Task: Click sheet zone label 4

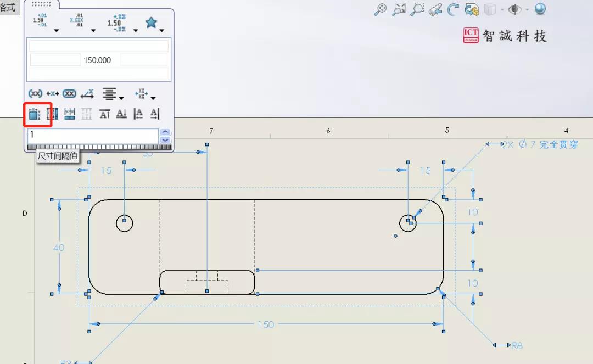Action: click(566, 131)
